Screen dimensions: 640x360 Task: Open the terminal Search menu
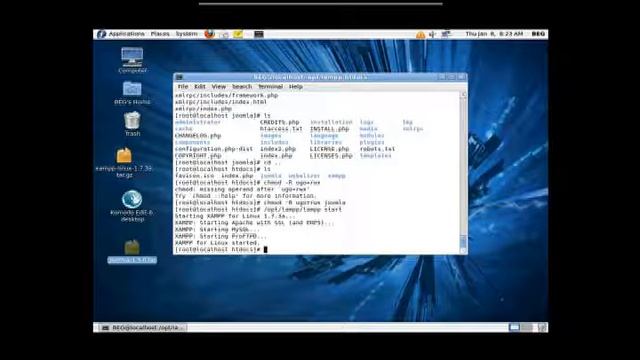pos(242,87)
